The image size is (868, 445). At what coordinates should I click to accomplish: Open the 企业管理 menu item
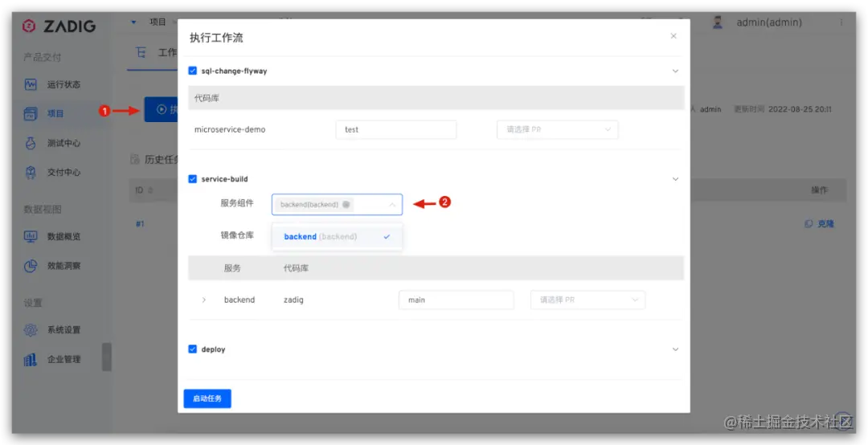[63, 359]
